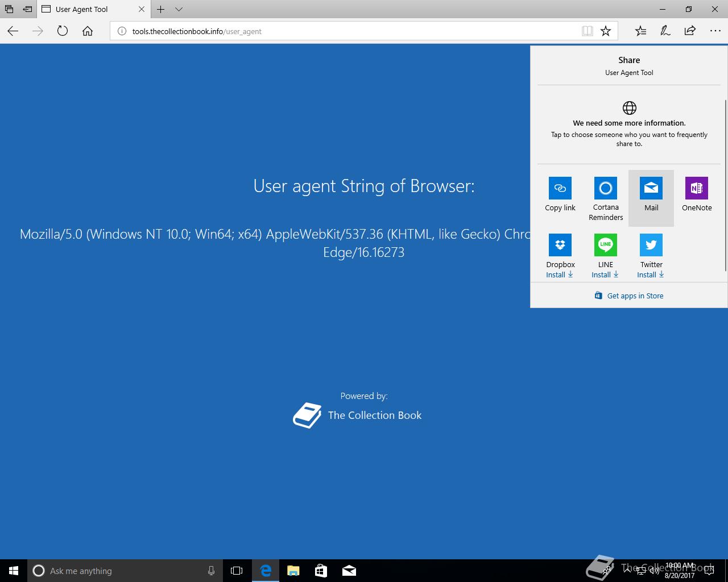Click the Cortana Ask me anything box
Viewport: 728px width, 582px height.
point(124,571)
